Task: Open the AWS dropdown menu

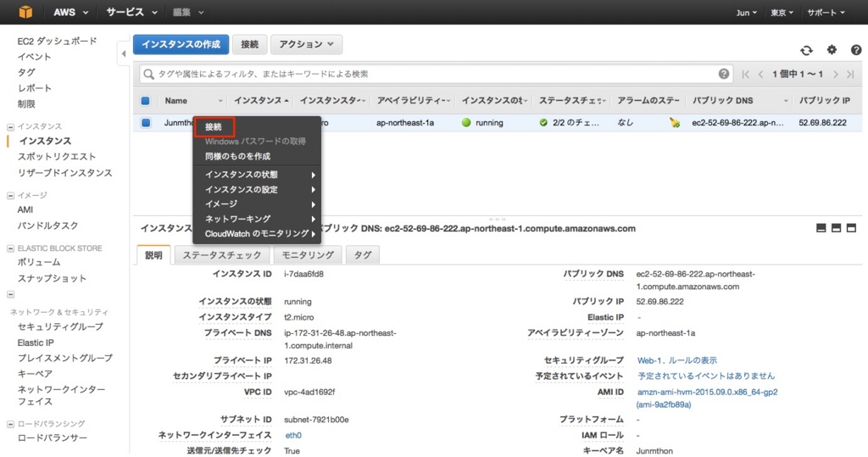Action: [70, 12]
